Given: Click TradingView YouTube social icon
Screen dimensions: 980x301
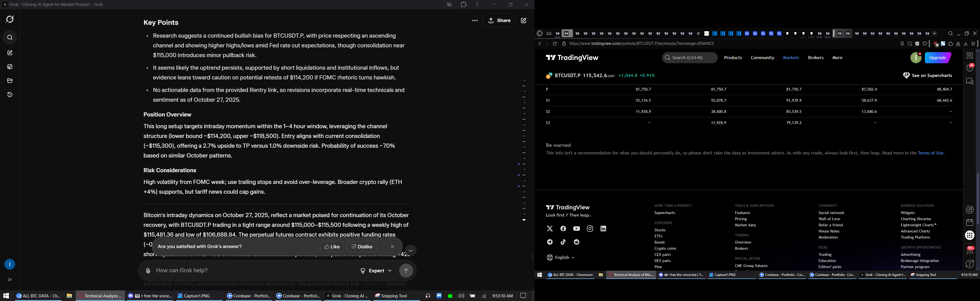Looking at the screenshot, I should coord(576,229).
